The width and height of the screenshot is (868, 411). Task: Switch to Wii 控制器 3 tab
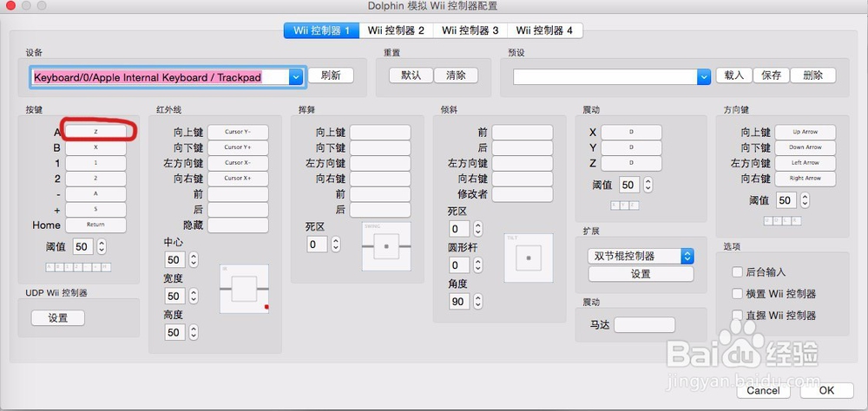coord(470,30)
